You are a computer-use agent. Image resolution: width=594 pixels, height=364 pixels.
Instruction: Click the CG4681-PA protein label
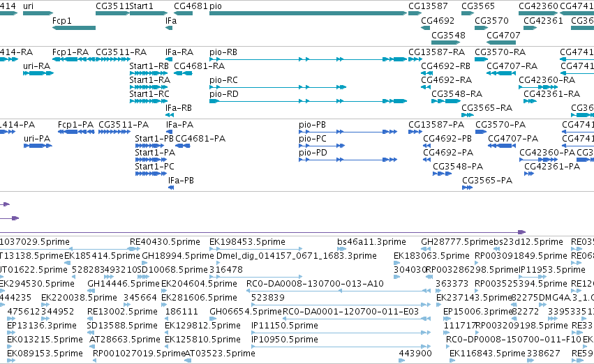(x=200, y=139)
